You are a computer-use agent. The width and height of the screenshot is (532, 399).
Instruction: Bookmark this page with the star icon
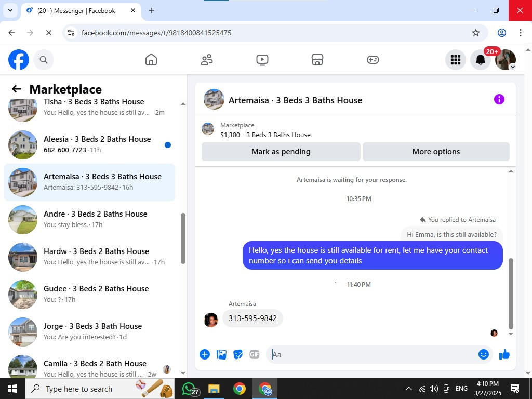(476, 33)
